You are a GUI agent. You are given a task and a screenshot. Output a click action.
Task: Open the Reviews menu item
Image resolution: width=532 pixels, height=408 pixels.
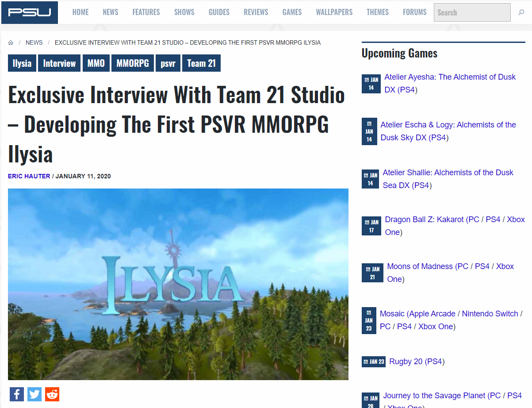click(256, 12)
